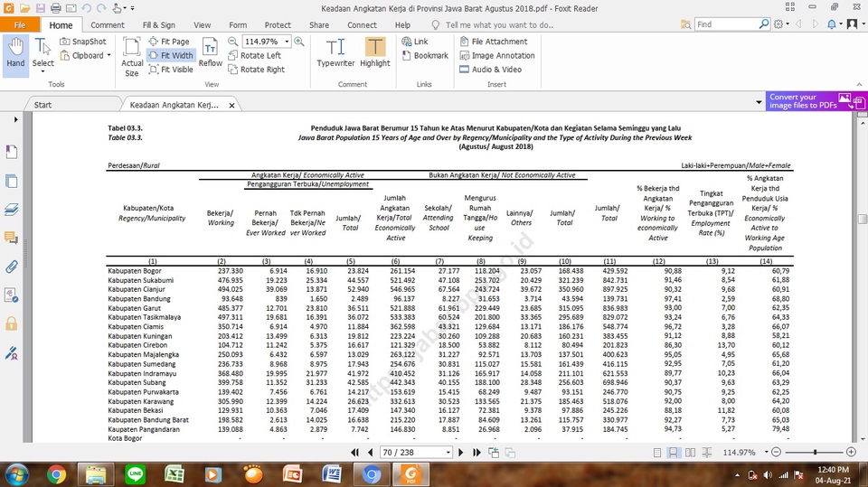Rotate the page left

255,55
